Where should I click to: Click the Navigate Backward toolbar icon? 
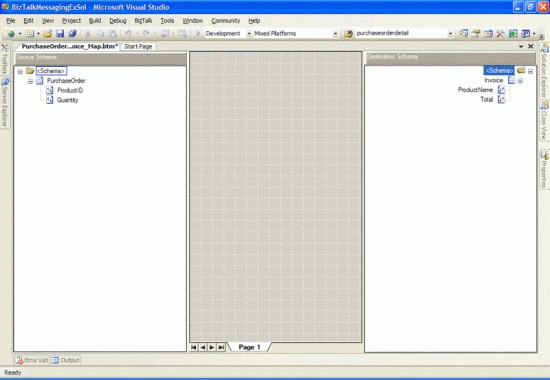pyautogui.click(x=165, y=33)
